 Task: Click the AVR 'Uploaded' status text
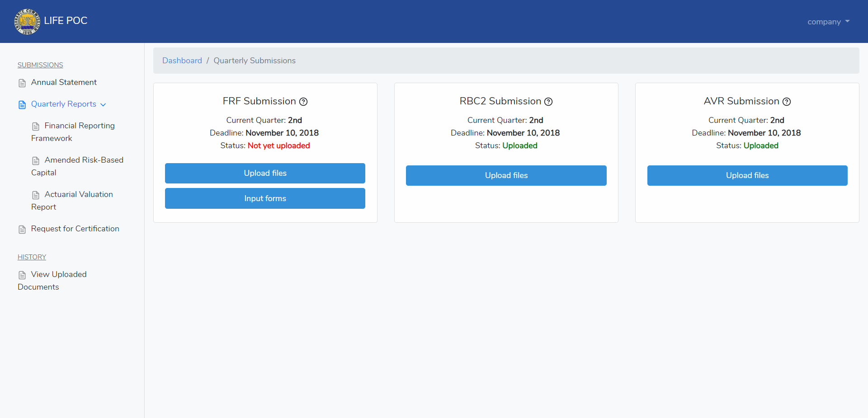(761, 146)
